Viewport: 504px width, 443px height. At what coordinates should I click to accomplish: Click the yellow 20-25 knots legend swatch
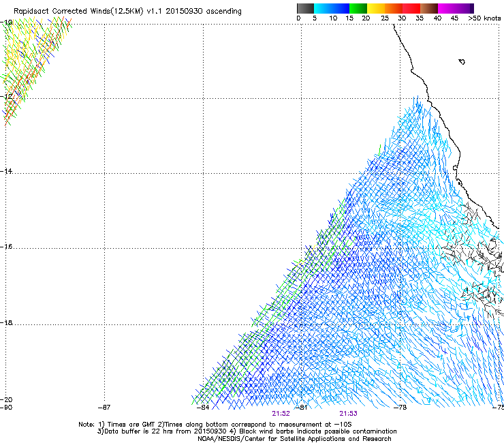click(376, 8)
